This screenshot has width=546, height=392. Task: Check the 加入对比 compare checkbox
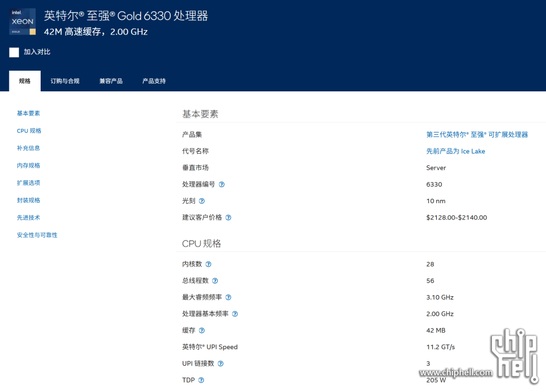pyautogui.click(x=14, y=52)
